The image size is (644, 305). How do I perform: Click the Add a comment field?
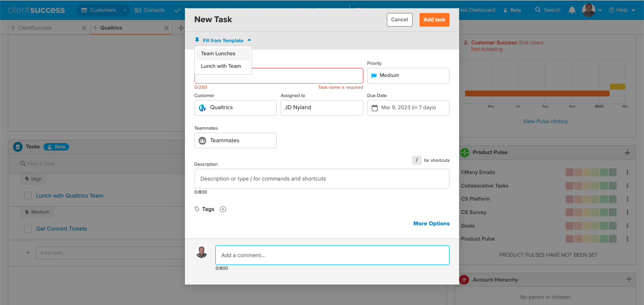coord(332,255)
